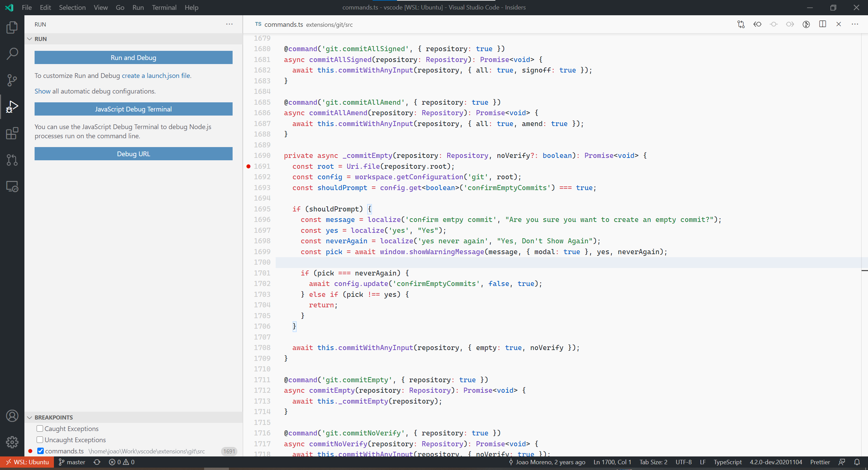
Task: Open the Search view icon
Action: (x=12, y=54)
